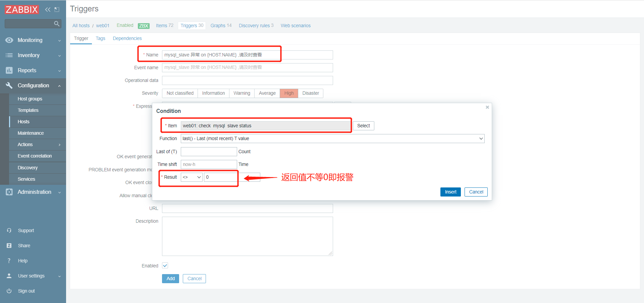
Task: Switch to the Dependencies tab
Action: pos(127,38)
